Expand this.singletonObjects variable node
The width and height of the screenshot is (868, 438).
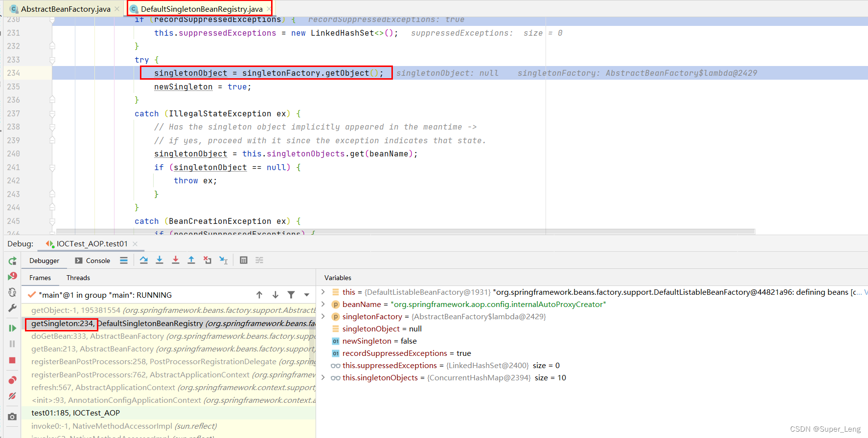tap(323, 377)
